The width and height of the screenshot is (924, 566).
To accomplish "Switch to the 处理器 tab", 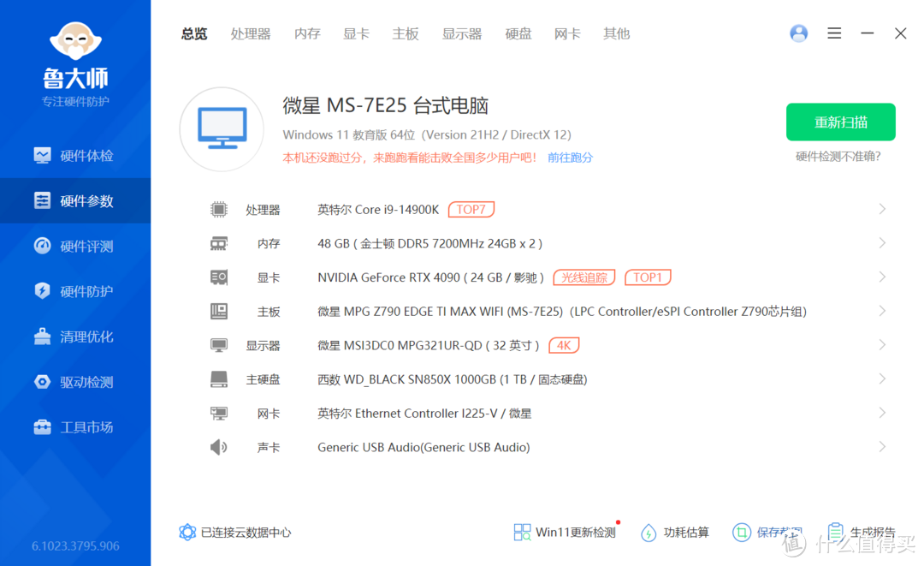I will point(251,33).
